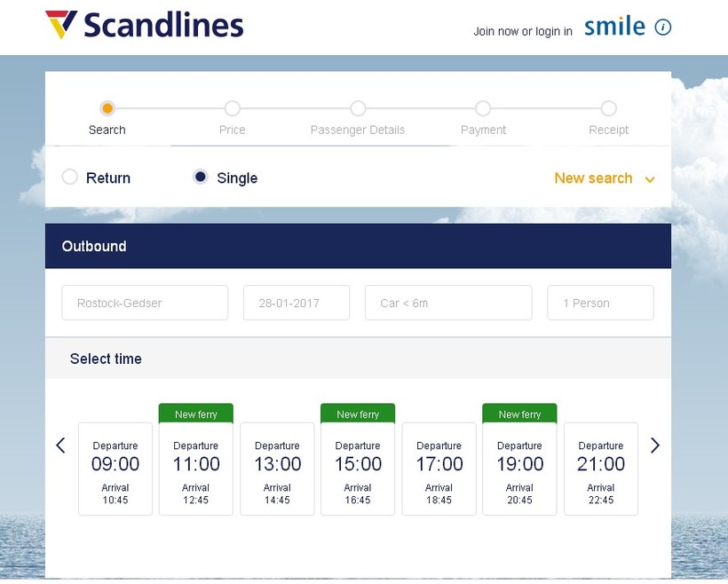Click Join now or login in link
This screenshot has width=728, height=584.
[x=522, y=31]
